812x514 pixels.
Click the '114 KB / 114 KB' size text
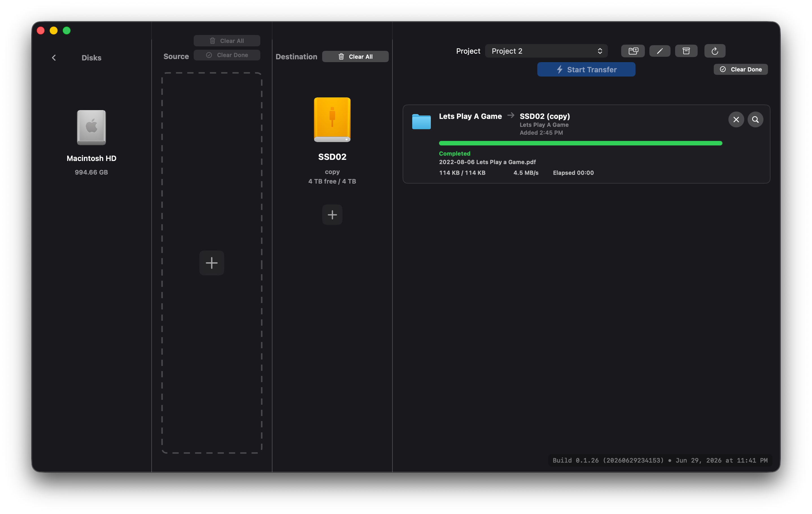pyautogui.click(x=462, y=173)
